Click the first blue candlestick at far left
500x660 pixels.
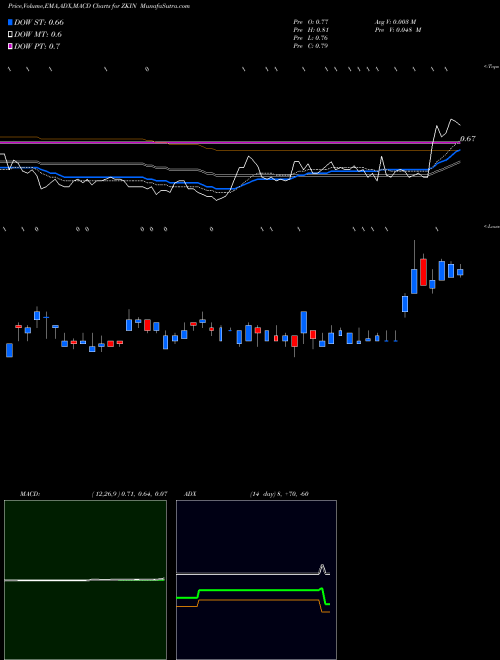pyautogui.click(x=9, y=350)
